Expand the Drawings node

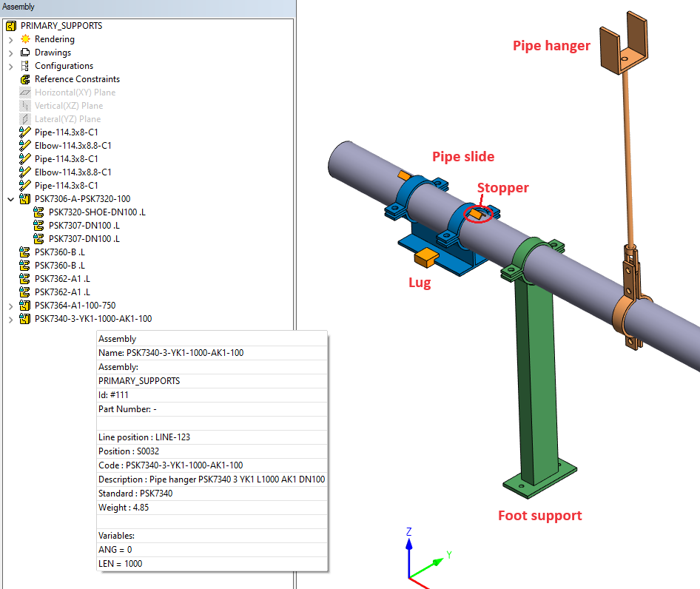point(10,53)
